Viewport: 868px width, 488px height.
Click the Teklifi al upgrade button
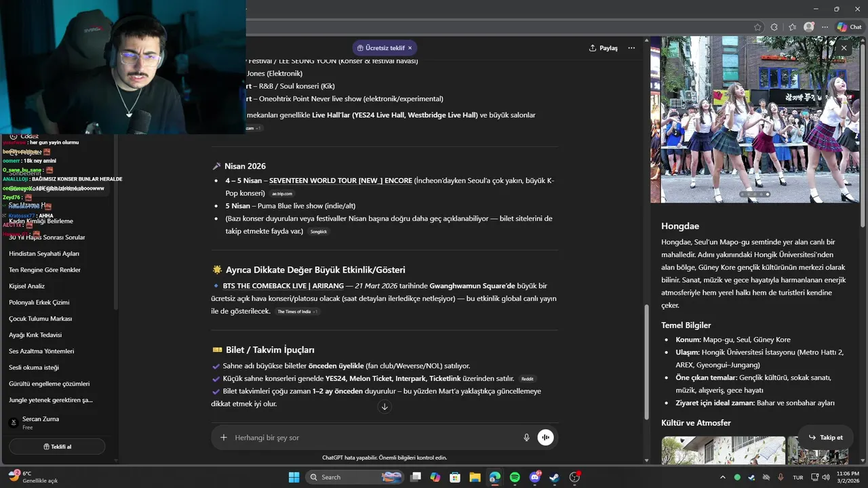(57, 447)
